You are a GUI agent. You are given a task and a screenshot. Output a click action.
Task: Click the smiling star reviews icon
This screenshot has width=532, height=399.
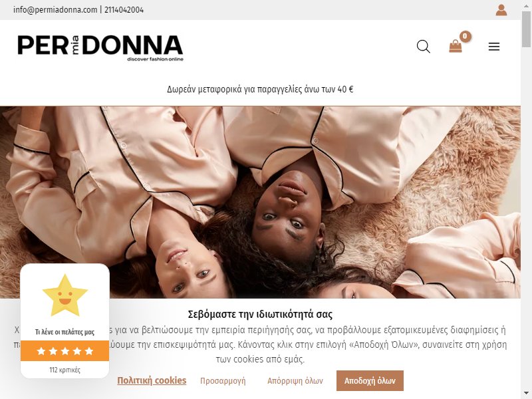pos(65,295)
